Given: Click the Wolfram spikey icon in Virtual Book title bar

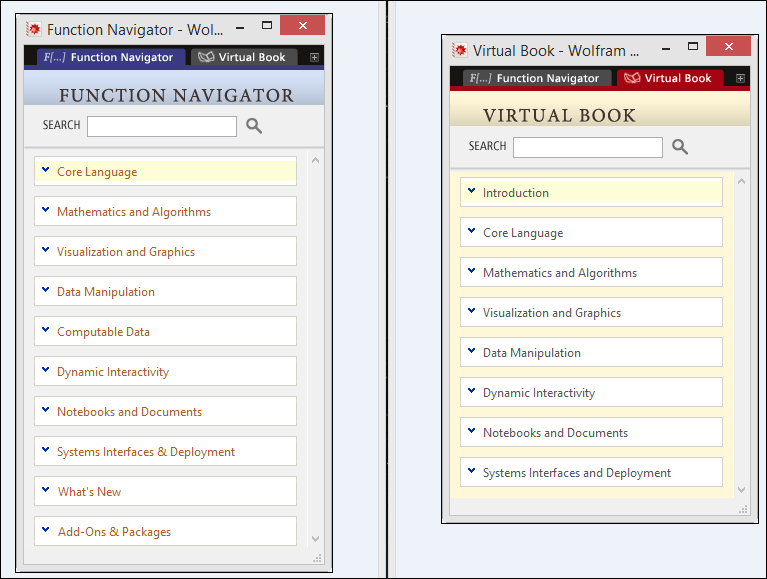Looking at the screenshot, I should (460, 50).
